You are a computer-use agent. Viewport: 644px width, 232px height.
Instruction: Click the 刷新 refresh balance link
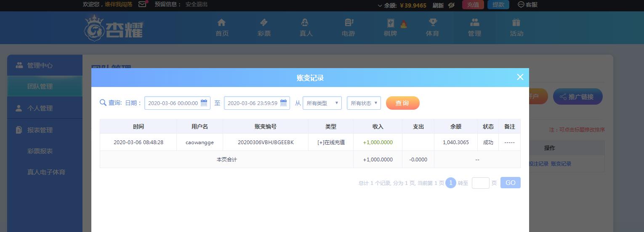438,5
